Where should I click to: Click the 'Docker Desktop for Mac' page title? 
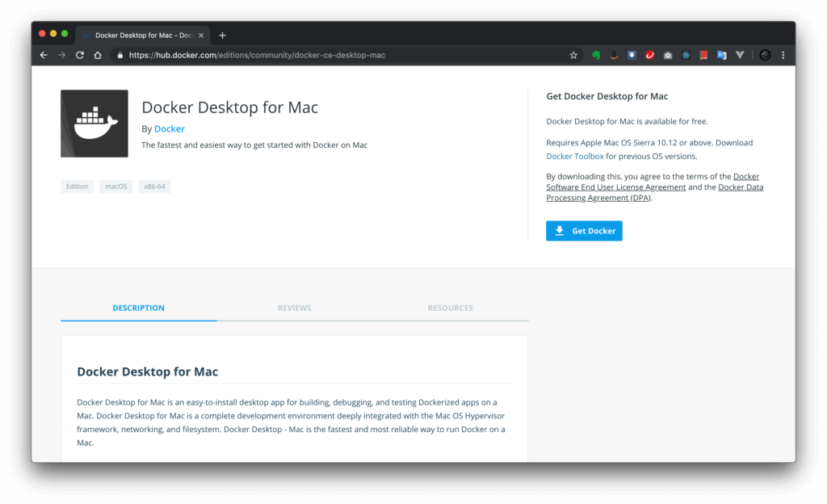[230, 107]
